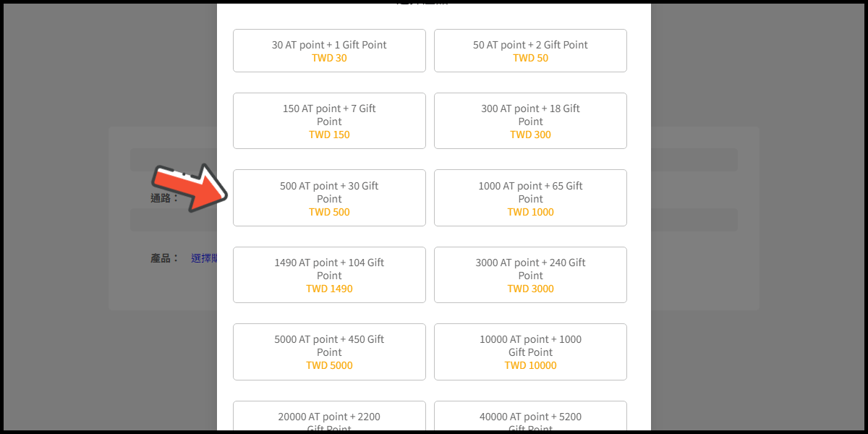
Task: Choose 3000 AT point + 240 Gift Point
Action: pyautogui.click(x=530, y=275)
